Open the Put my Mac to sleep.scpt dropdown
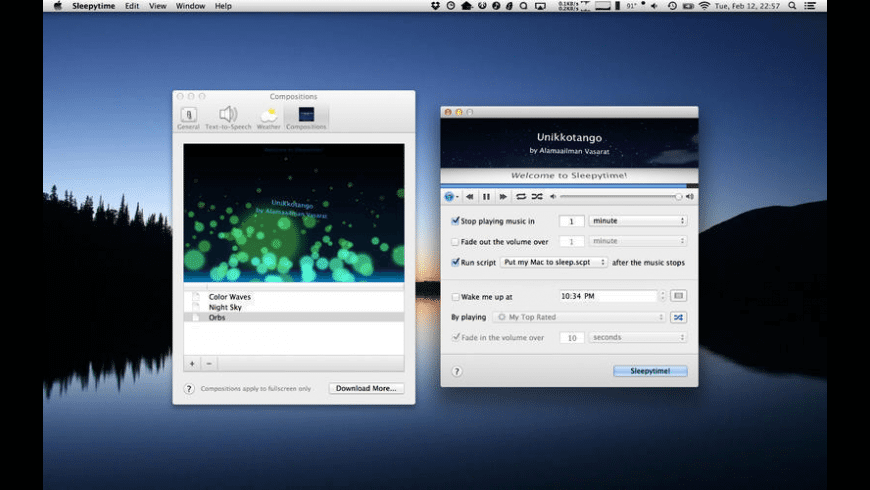This screenshot has width=870, height=490. [555, 262]
